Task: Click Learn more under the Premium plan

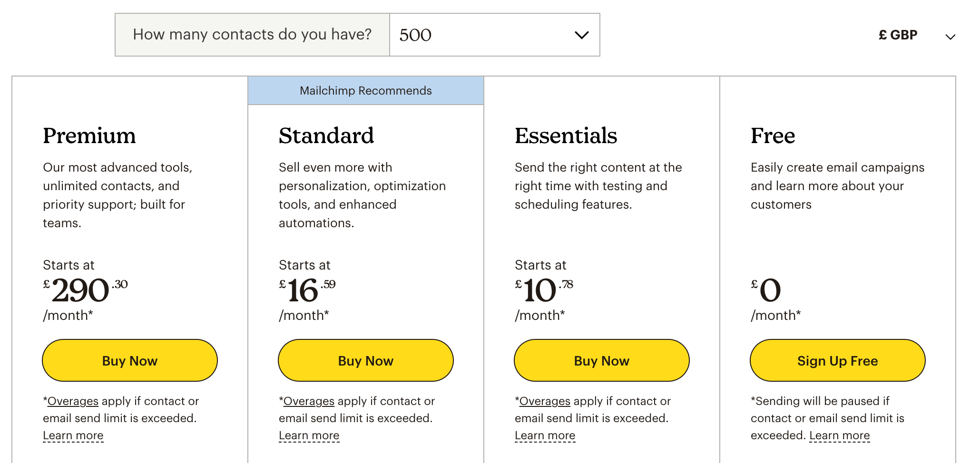Action: click(73, 435)
